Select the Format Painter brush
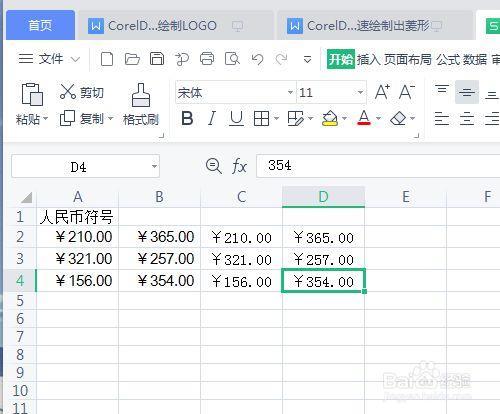Image resolution: width=500 pixels, height=414 pixels. [141, 95]
